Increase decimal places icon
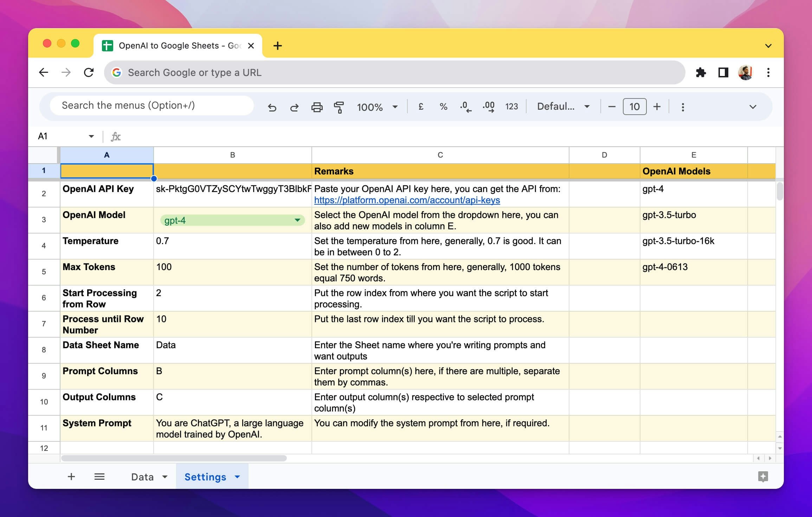Screen dimensions: 812x517 coord(489,107)
